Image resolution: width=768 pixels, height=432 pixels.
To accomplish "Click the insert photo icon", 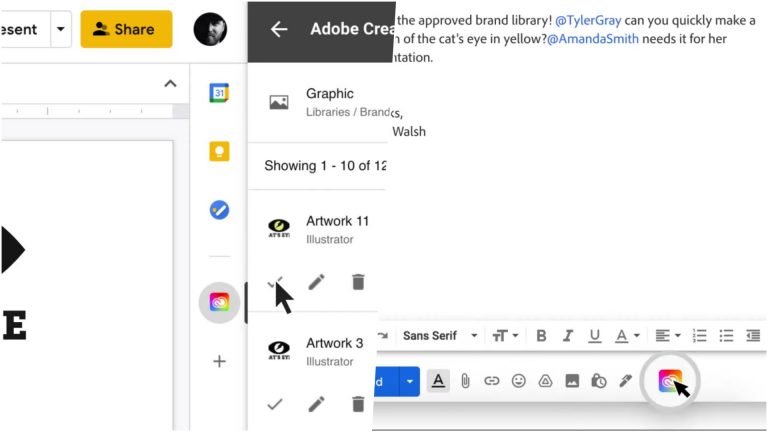I will 572,381.
